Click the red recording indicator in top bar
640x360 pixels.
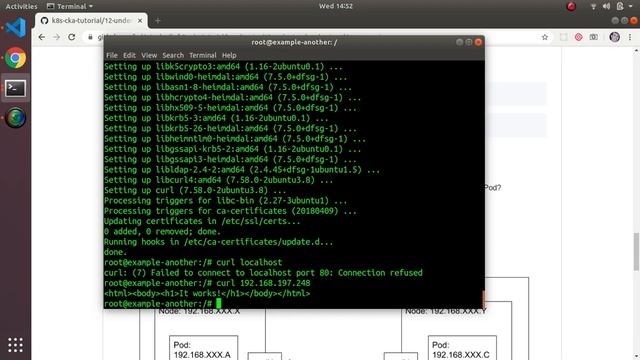click(x=571, y=6)
